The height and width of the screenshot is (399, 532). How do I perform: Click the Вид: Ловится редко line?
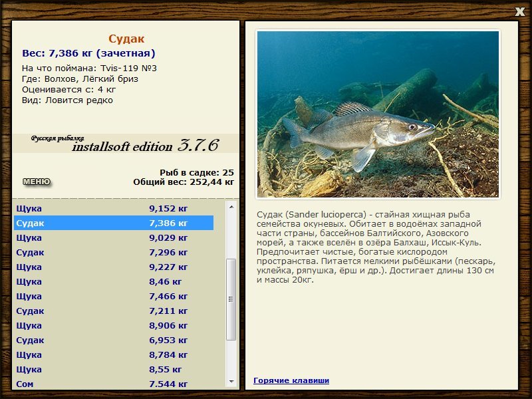(68, 100)
